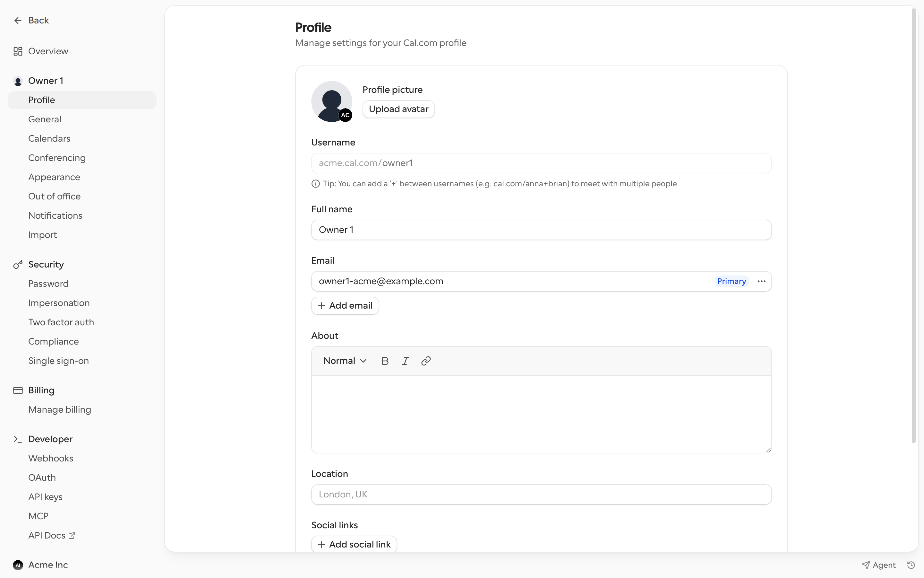Open the Overview page

48,51
